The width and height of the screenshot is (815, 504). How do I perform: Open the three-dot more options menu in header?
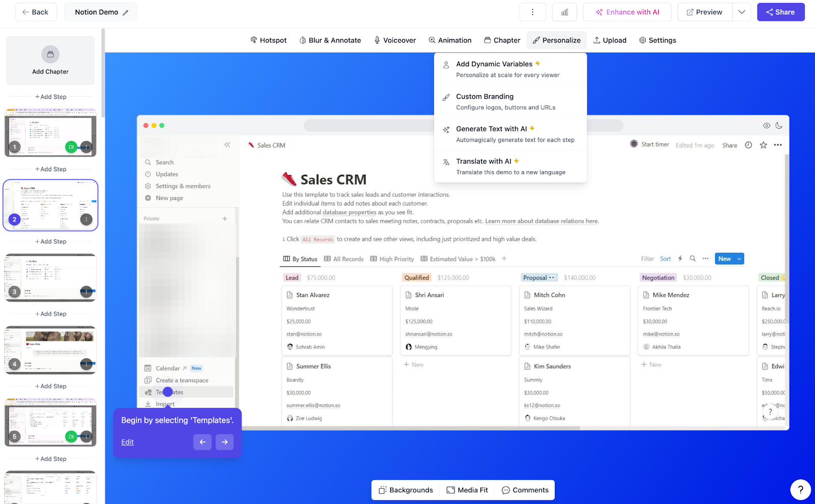(533, 12)
